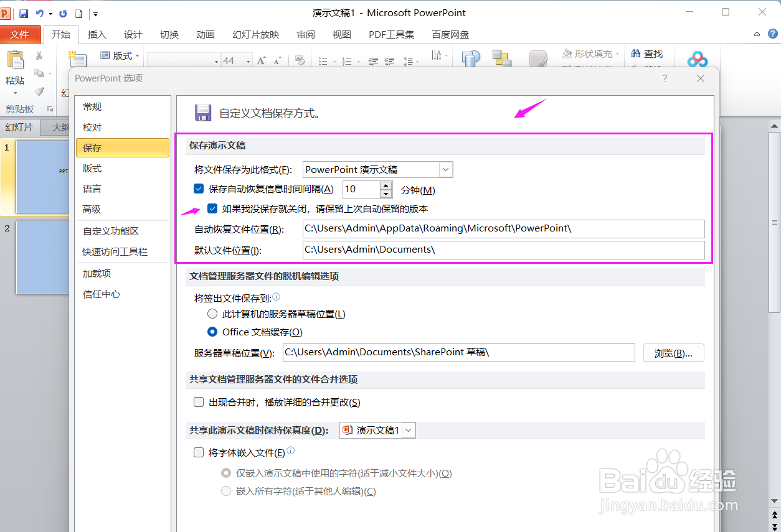The image size is (781, 532).
Task: Click the Decrease Indent icon
Action: (x=374, y=61)
